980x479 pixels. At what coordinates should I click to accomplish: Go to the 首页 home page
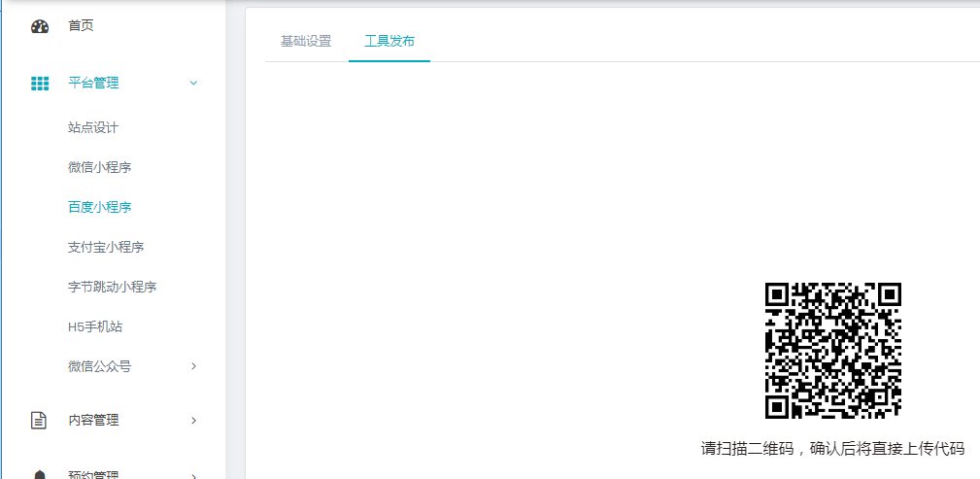81,25
